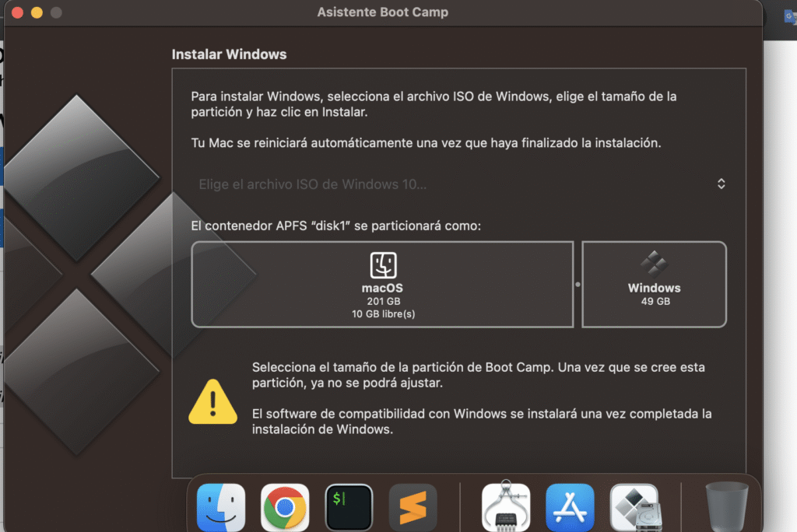This screenshot has width=797, height=532.
Task: Click the 'El software de compatibilidad con Windows' text
Action: point(482,422)
